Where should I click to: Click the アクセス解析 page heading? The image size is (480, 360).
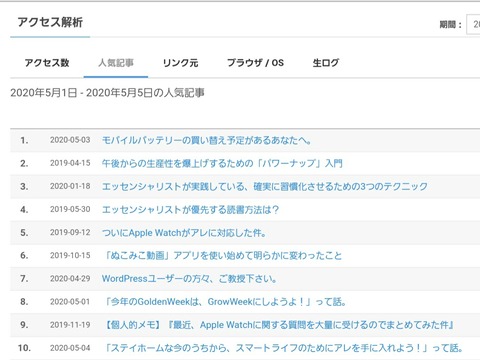50,22
